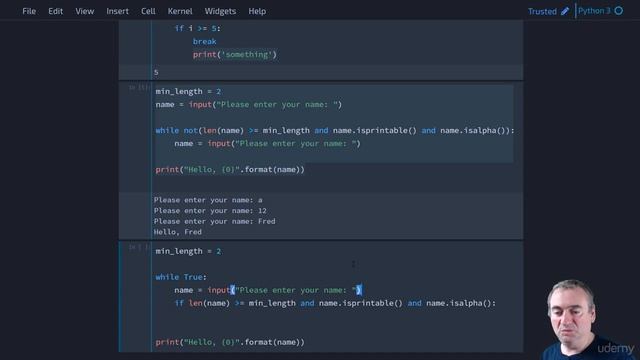This screenshot has height=360, width=640.
Task: Open the Cell menu
Action: [148, 11]
